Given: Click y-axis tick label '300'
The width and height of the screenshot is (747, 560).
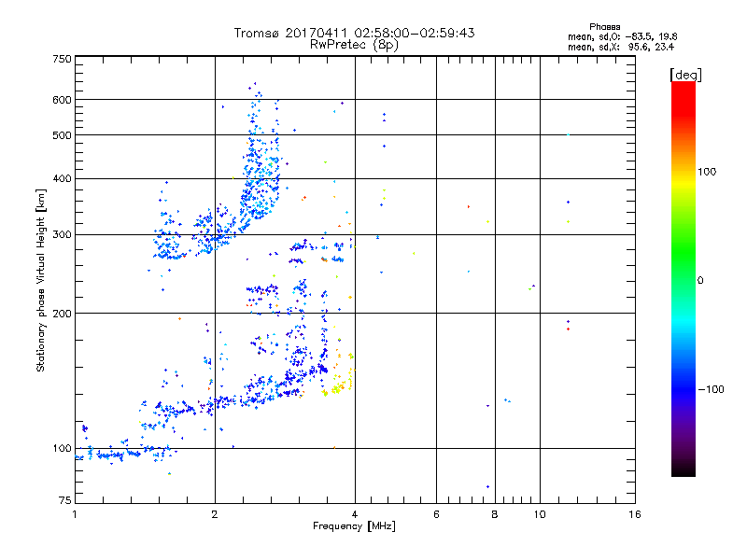Looking at the screenshot, I should [x=63, y=234].
